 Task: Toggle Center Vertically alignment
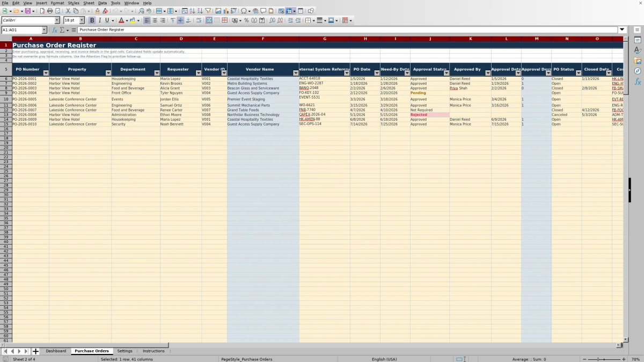(180, 20)
